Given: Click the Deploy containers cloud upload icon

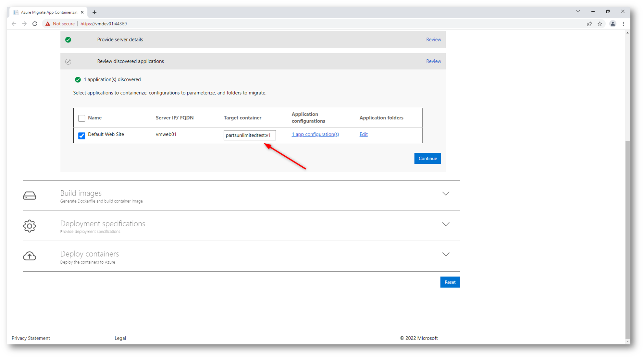Looking at the screenshot, I should pos(30,256).
